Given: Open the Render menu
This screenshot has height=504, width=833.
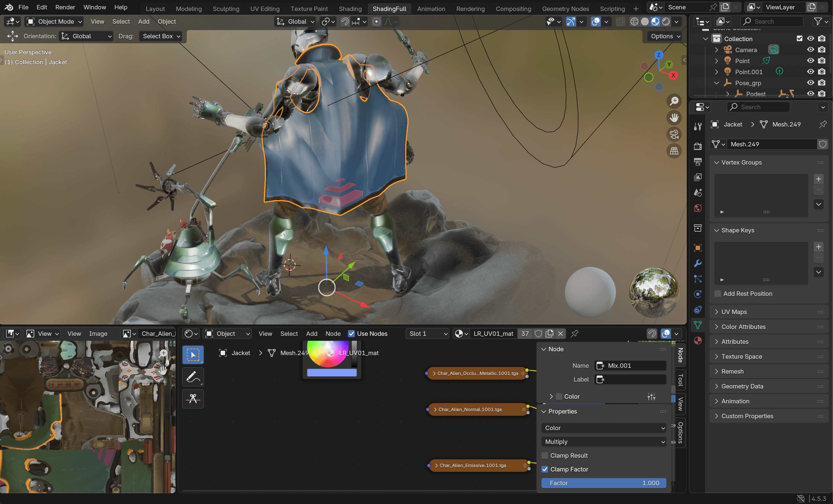Looking at the screenshot, I should coord(65,7).
